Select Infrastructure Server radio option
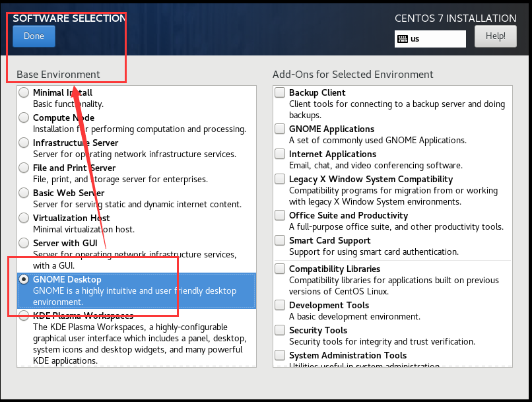Viewport: 532px width, 402px height. (x=24, y=143)
